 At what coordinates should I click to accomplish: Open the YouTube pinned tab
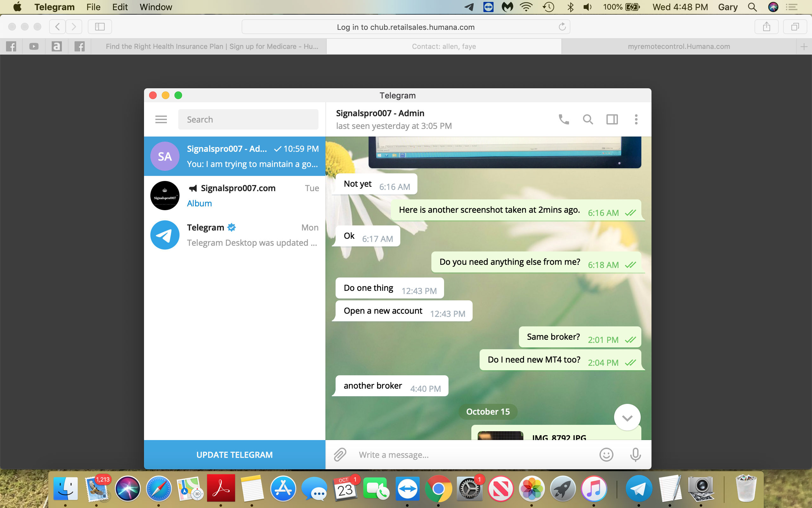coord(34,46)
